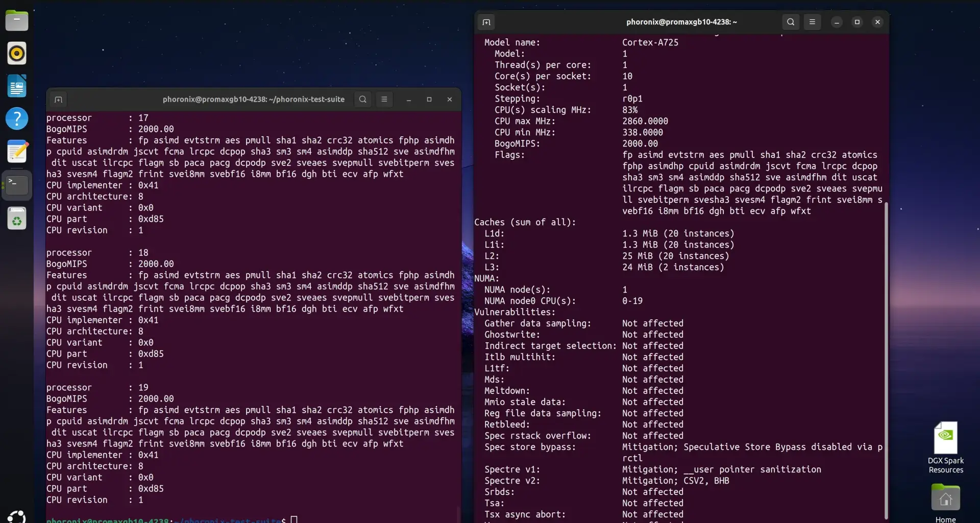Click the right terminal's vertical scrollbar
Screen dimensions: 980x523
point(887,358)
